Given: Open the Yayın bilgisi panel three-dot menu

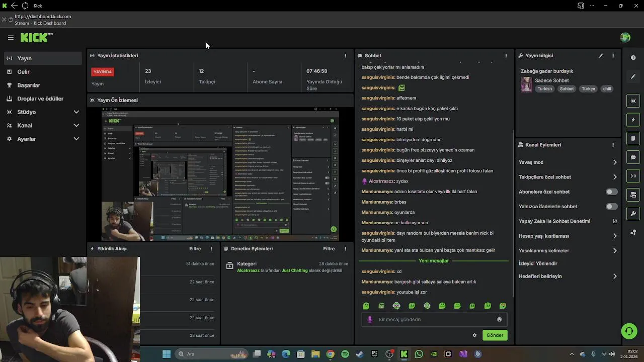Looking at the screenshot, I should 613,56.
